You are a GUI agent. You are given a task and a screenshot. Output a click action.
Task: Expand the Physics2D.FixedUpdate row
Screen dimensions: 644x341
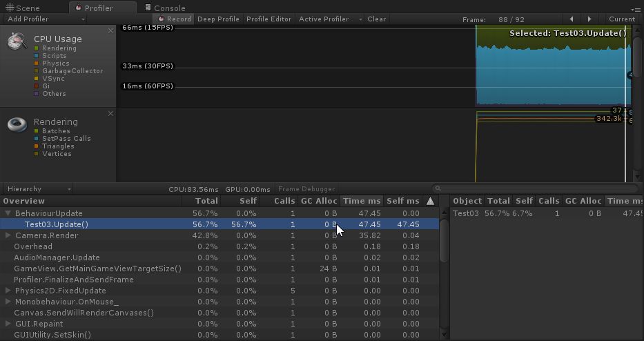[8, 291]
